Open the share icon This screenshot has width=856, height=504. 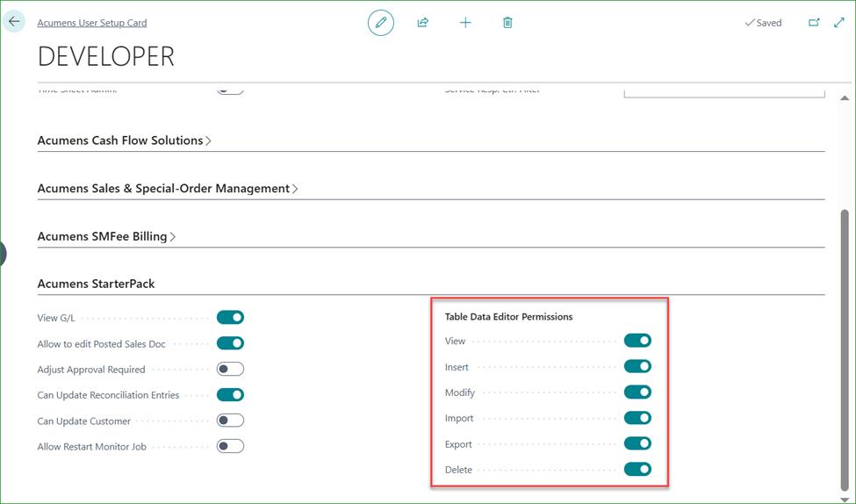coord(422,22)
